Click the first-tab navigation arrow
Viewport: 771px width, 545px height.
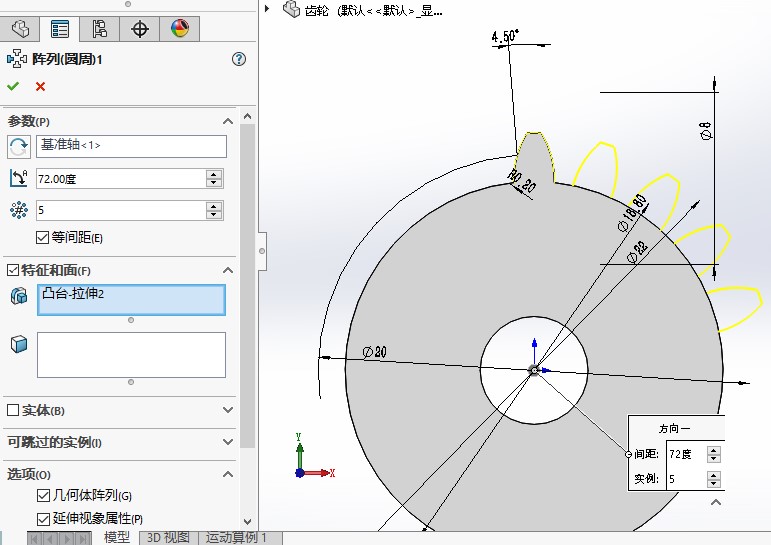34,539
